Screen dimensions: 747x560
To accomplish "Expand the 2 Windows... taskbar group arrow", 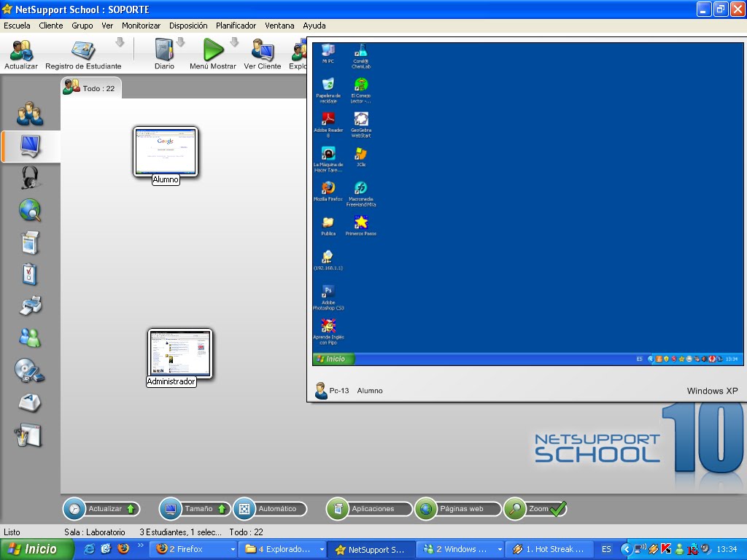I will click(x=500, y=550).
